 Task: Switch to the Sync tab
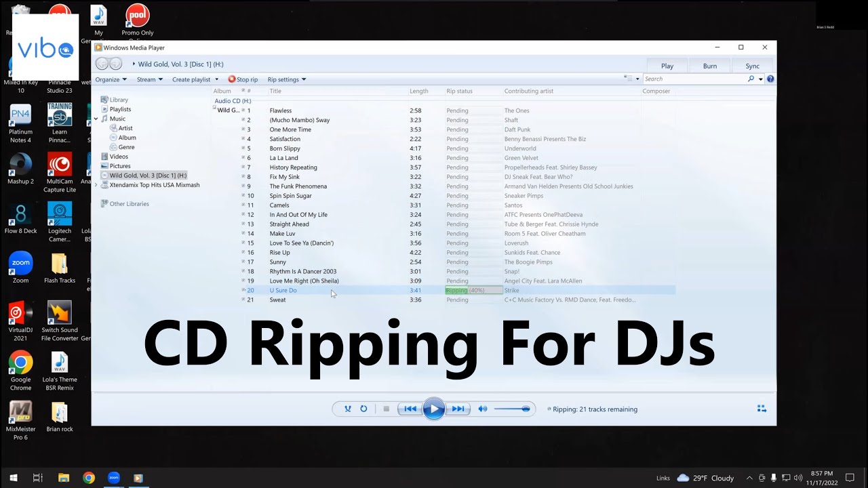(x=753, y=66)
